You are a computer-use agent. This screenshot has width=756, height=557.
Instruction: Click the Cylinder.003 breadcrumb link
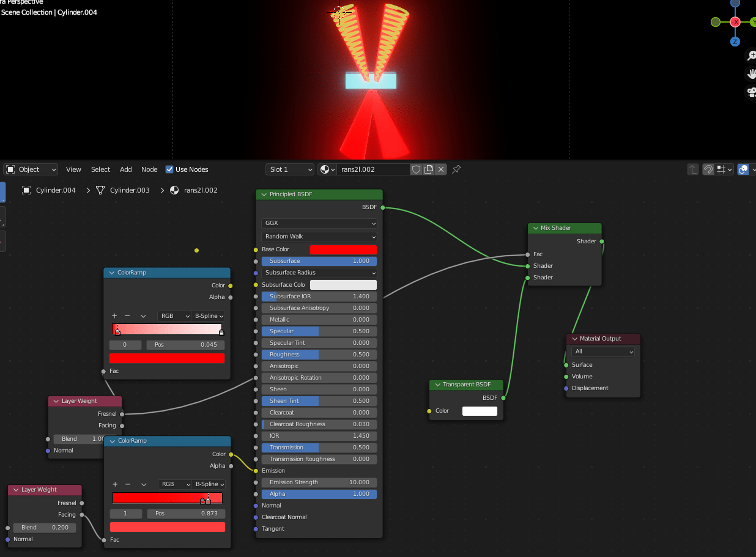click(x=130, y=190)
